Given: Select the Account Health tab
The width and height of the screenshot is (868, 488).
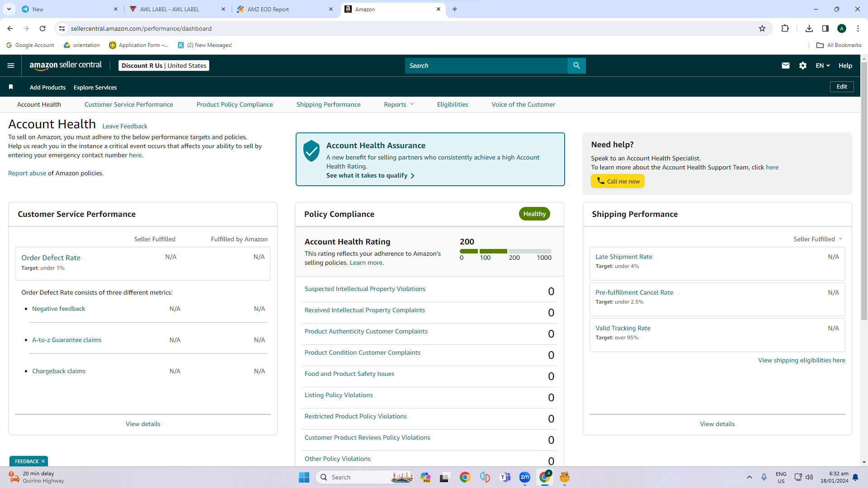Looking at the screenshot, I should tap(39, 104).
